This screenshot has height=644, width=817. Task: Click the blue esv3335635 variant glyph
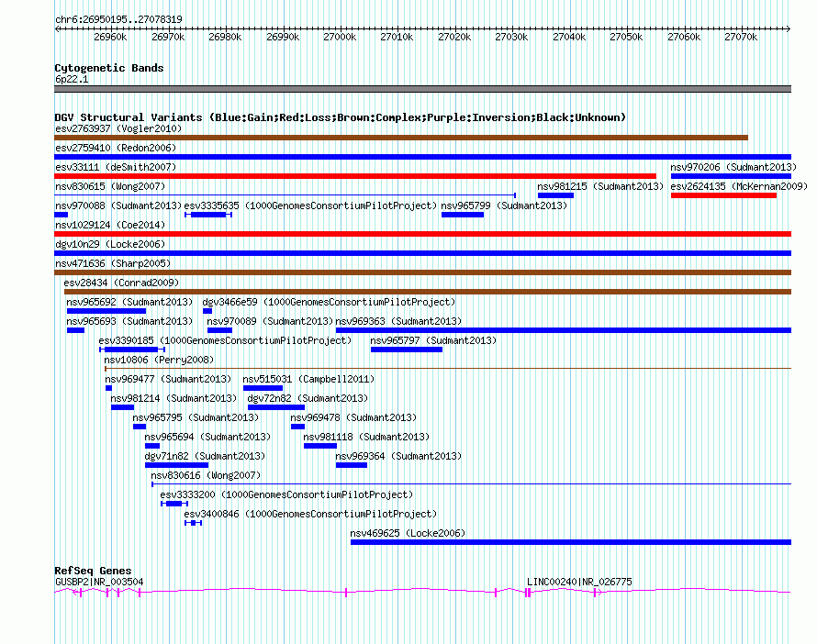[x=208, y=215]
